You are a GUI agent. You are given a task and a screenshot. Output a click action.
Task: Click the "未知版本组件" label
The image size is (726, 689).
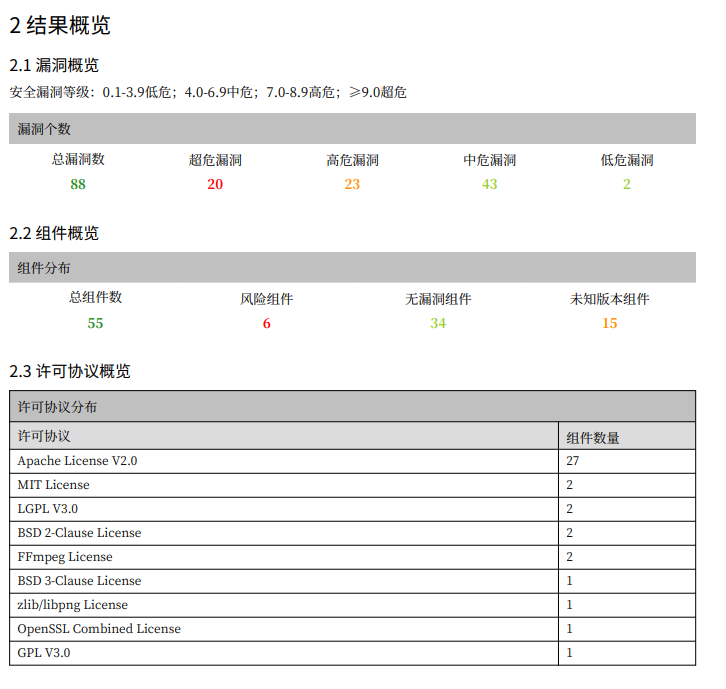coord(610,299)
